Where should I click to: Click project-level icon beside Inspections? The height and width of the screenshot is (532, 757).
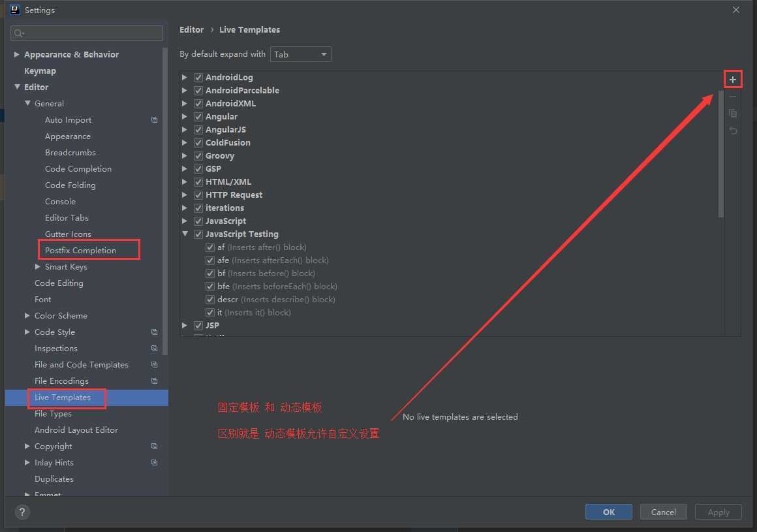[x=154, y=349]
